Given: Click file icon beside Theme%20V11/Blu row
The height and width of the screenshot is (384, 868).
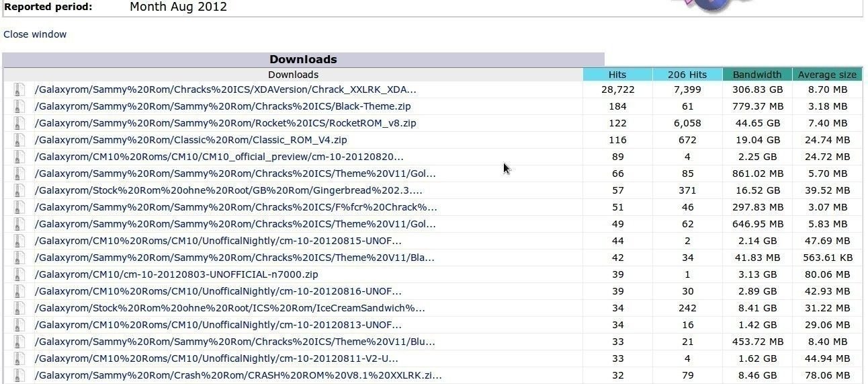Looking at the screenshot, I should coord(19,342).
